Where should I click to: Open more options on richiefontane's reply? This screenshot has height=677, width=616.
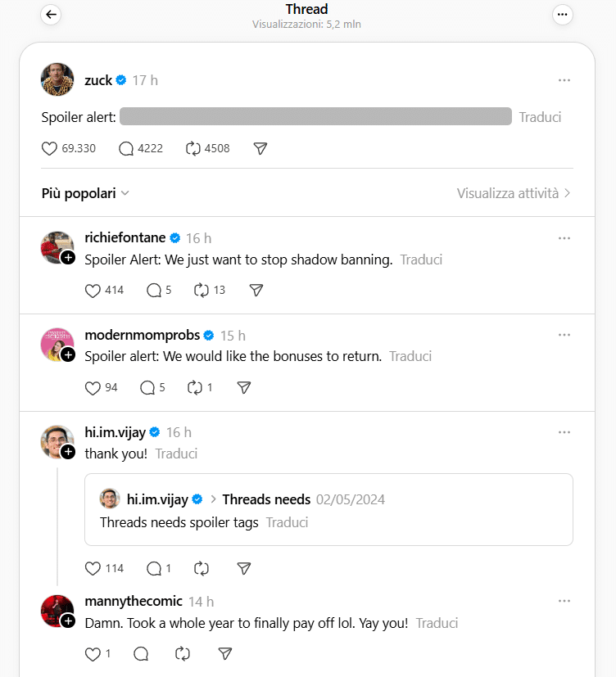564,238
